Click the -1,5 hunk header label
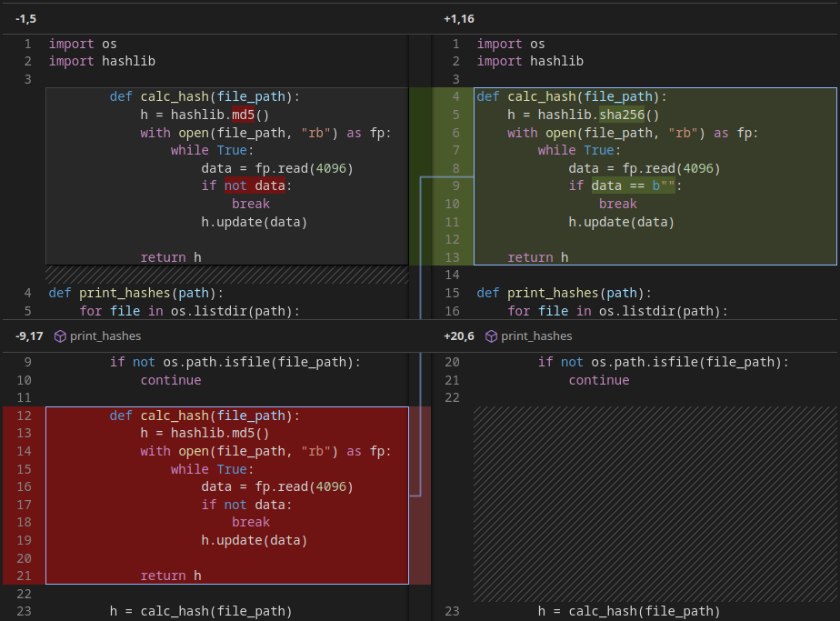This screenshot has height=621, width=840. click(24, 18)
